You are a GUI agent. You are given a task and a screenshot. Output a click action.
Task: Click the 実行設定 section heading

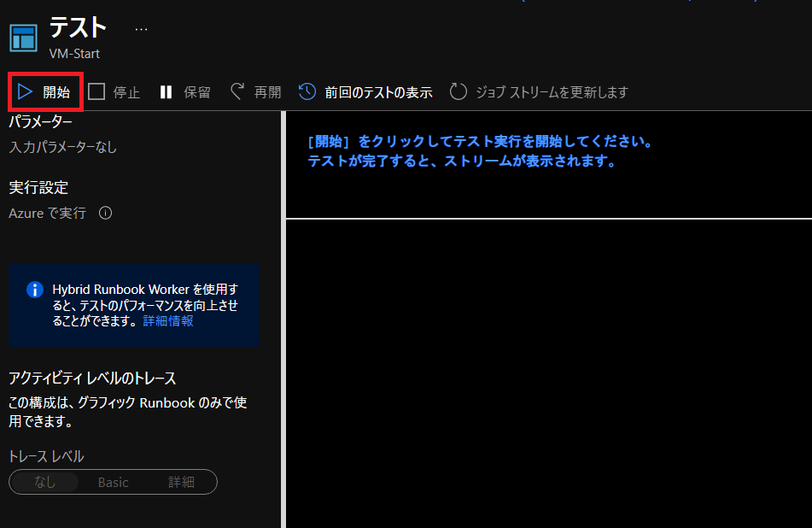[38, 188]
